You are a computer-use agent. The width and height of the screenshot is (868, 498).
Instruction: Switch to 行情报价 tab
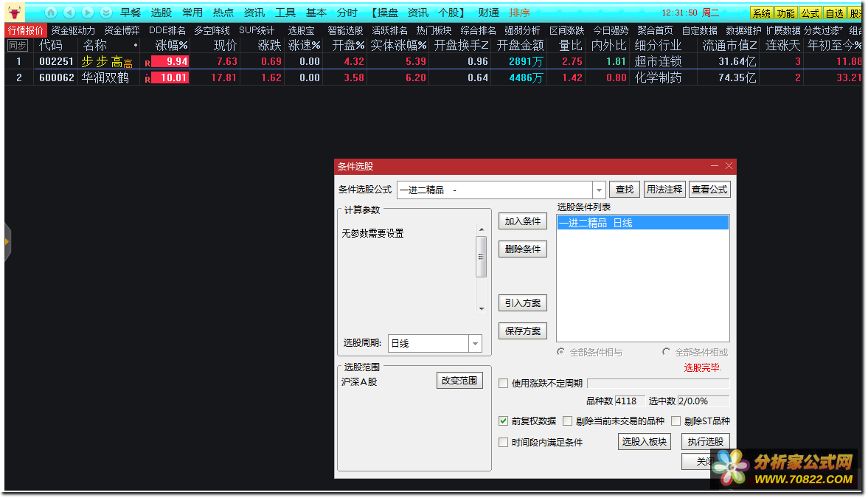26,30
